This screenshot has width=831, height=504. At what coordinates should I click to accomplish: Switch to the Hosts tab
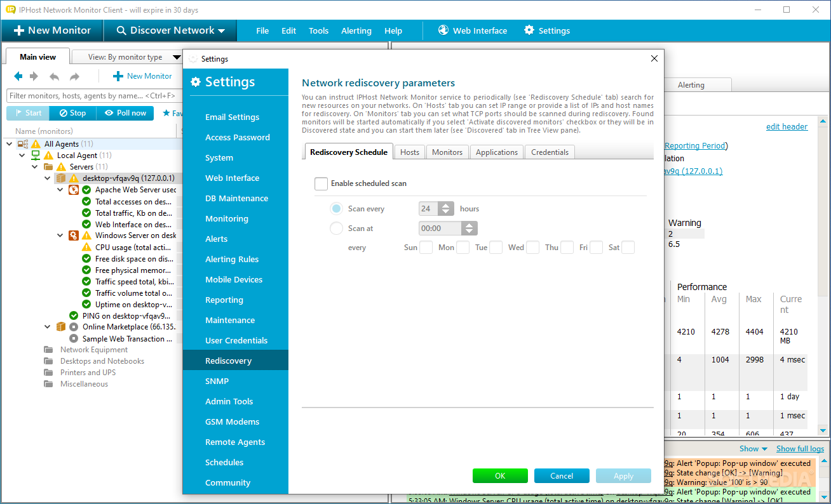[x=410, y=152]
